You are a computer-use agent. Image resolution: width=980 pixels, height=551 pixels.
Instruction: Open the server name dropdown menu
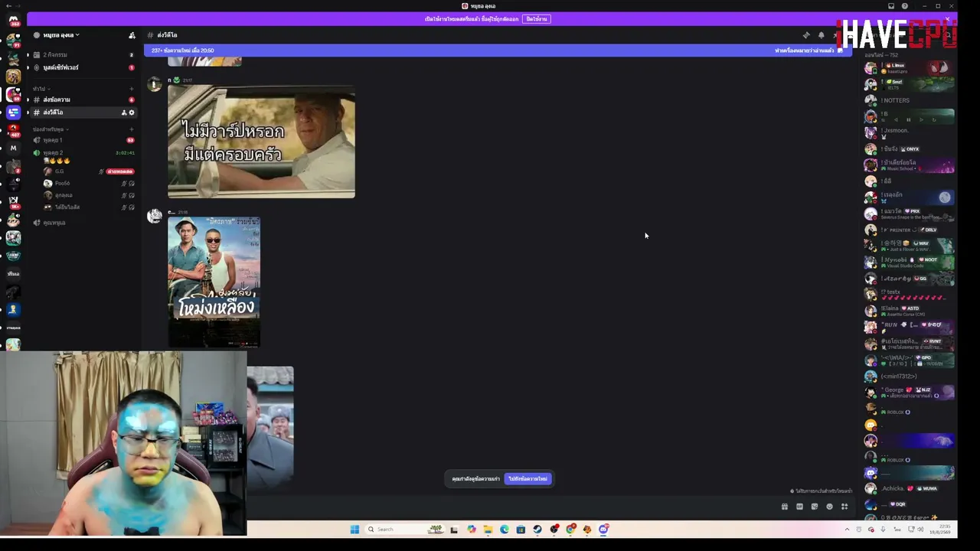pos(61,35)
